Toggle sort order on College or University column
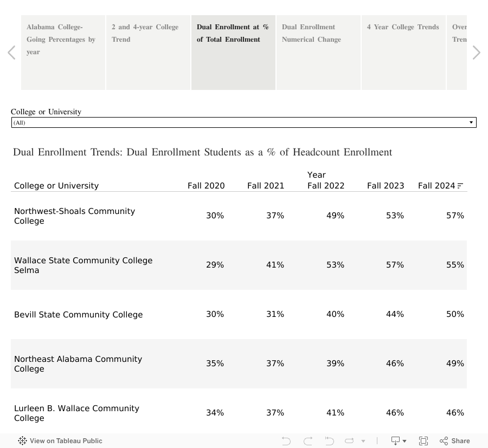This screenshot has width=488, height=448. (x=56, y=186)
